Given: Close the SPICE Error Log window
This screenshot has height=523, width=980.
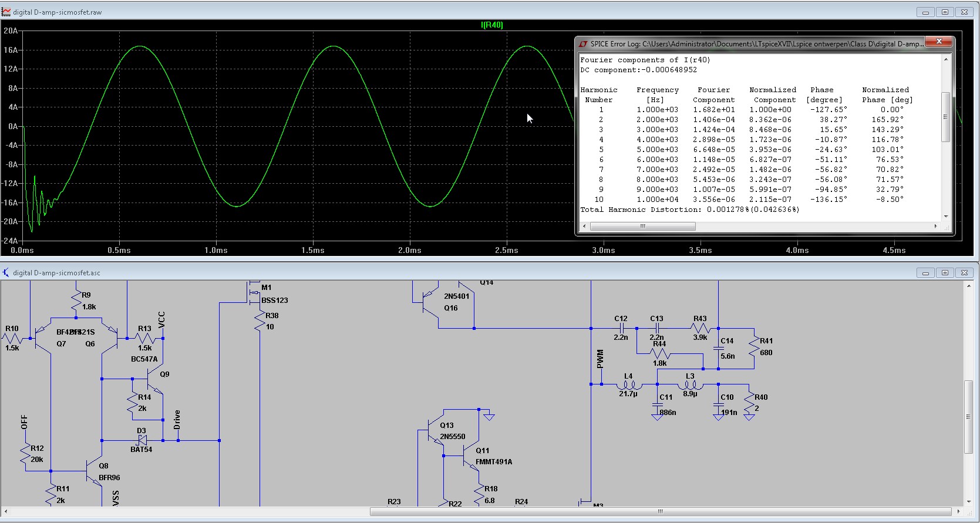Looking at the screenshot, I should coord(939,41).
